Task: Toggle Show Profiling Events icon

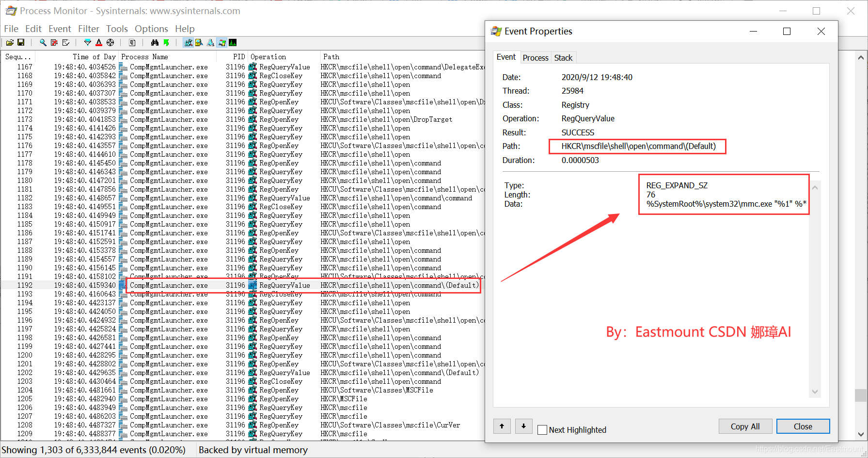Action: [233, 43]
